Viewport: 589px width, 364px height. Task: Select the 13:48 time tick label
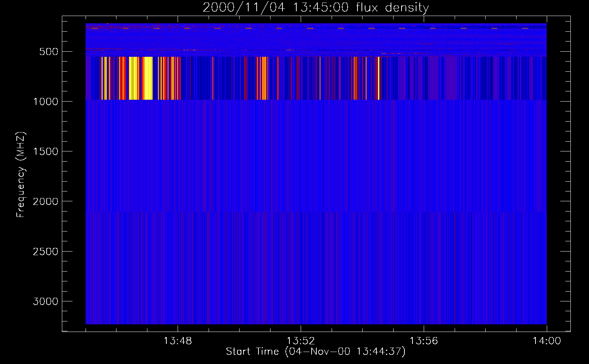178,341
